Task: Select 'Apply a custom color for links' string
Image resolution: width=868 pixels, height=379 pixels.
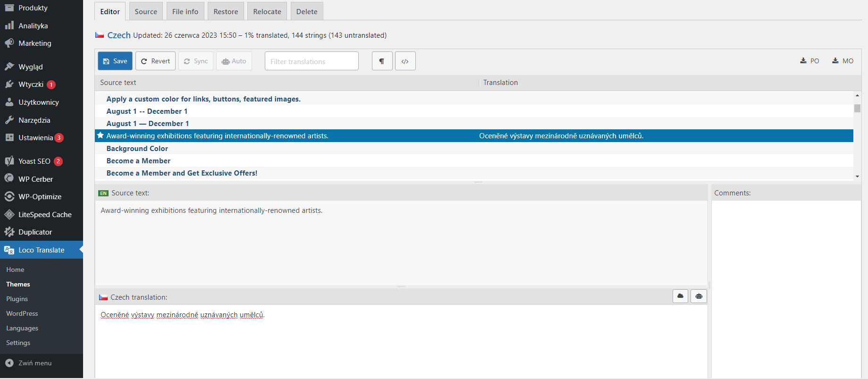Action: 474,99
